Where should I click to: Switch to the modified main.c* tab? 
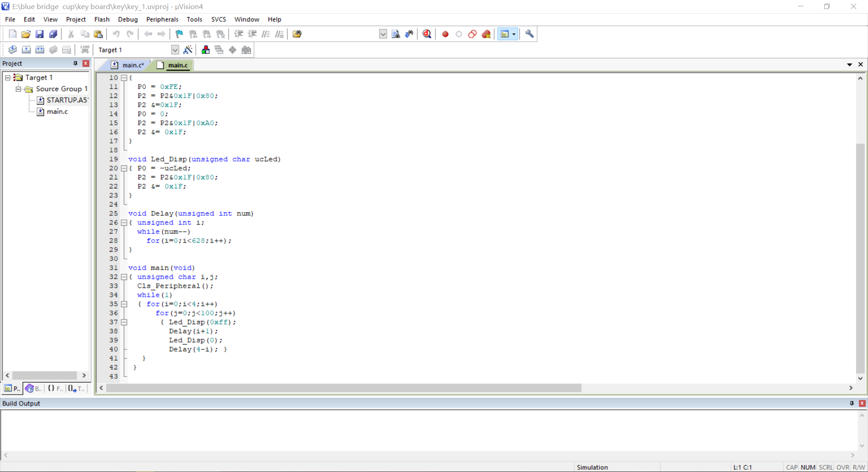128,65
